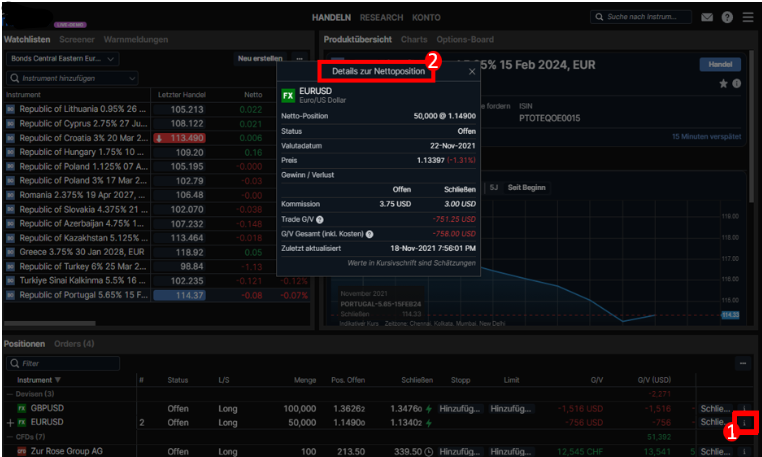Screen dimensions: 762x457
Task: Collapse the Devisen group in positions
Action: click(x=9, y=394)
